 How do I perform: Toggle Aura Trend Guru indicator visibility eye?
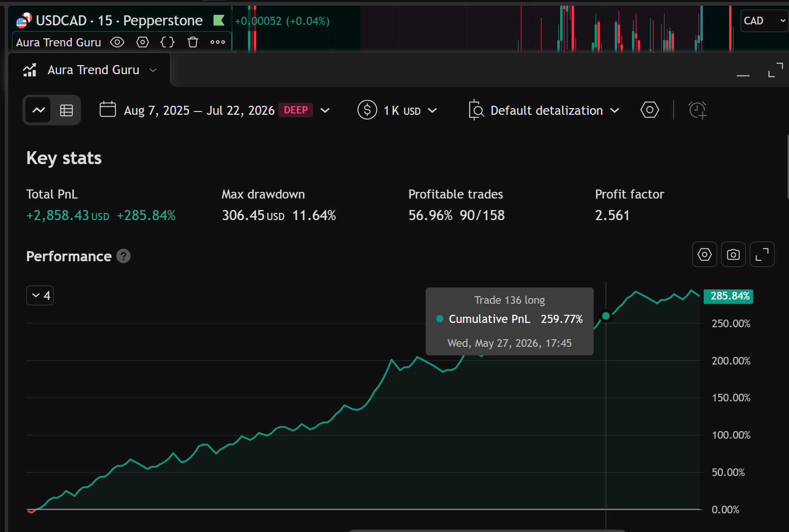[117, 42]
